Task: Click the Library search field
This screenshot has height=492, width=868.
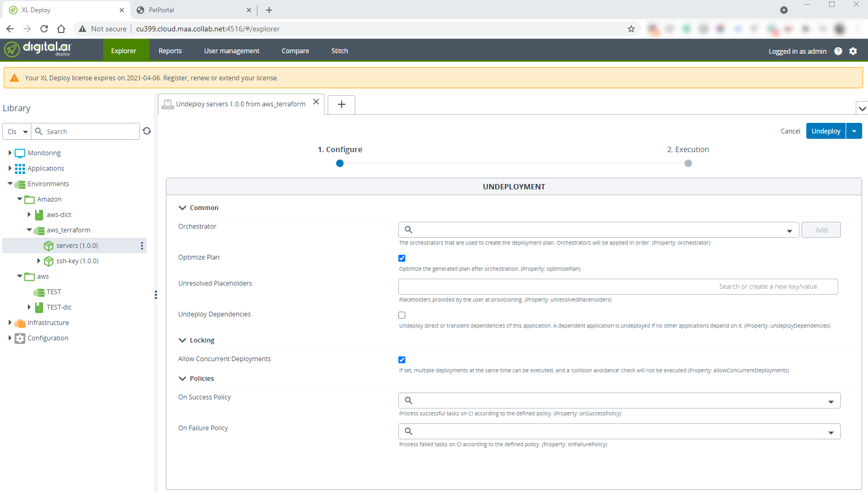Action: (86, 131)
